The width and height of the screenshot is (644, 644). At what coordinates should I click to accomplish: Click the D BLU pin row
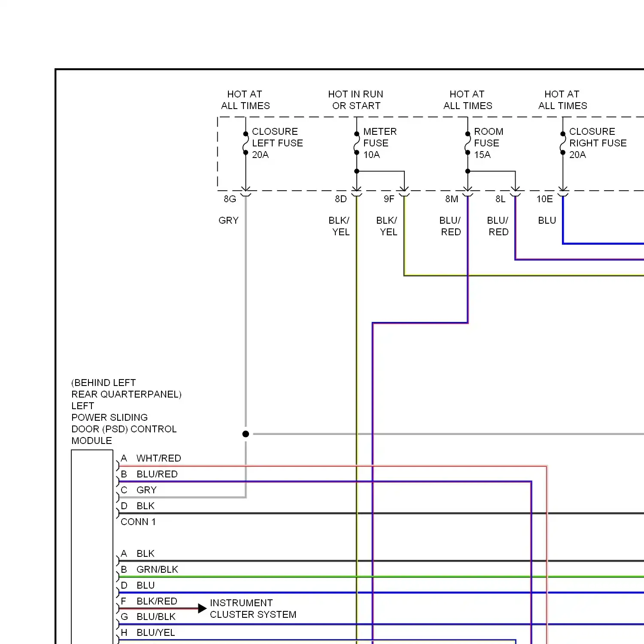pyautogui.click(x=137, y=586)
